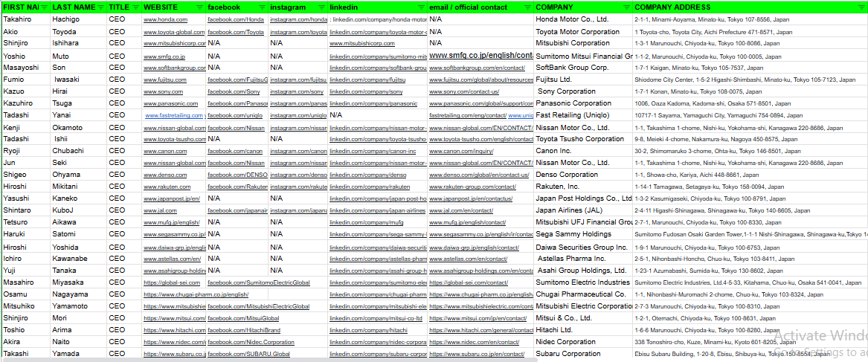
Task: Select the CEO title cell in Akio's row
Action: [x=124, y=31]
